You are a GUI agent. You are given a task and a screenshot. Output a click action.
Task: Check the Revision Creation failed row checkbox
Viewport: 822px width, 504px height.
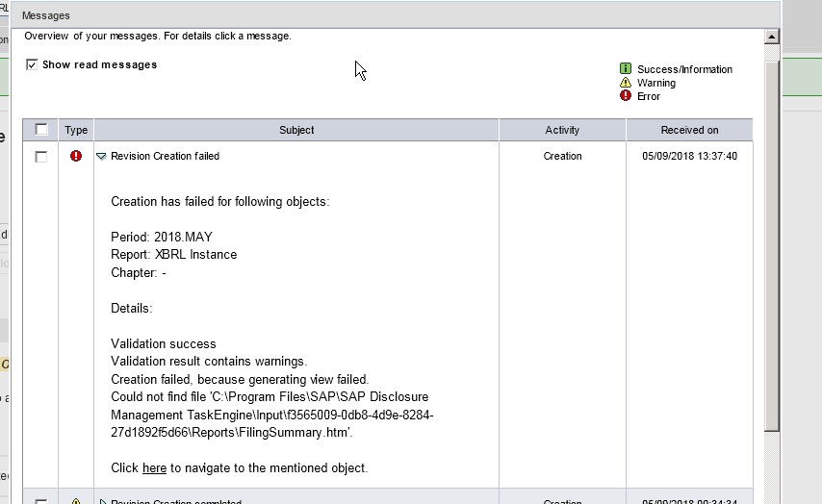(x=40, y=157)
